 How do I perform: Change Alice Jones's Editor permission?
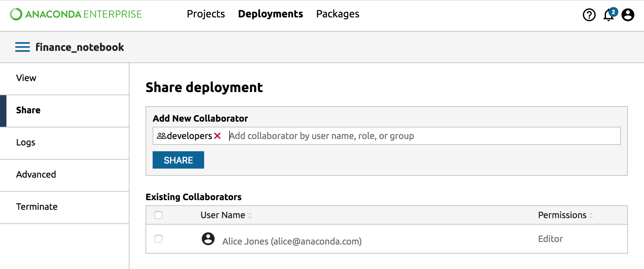coord(550,239)
